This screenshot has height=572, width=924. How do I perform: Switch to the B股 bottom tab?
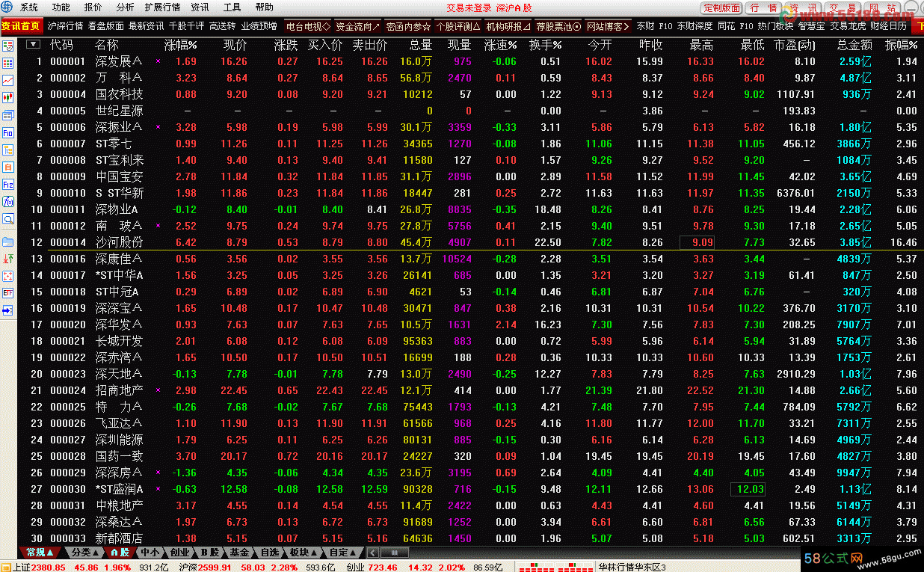click(x=210, y=553)
